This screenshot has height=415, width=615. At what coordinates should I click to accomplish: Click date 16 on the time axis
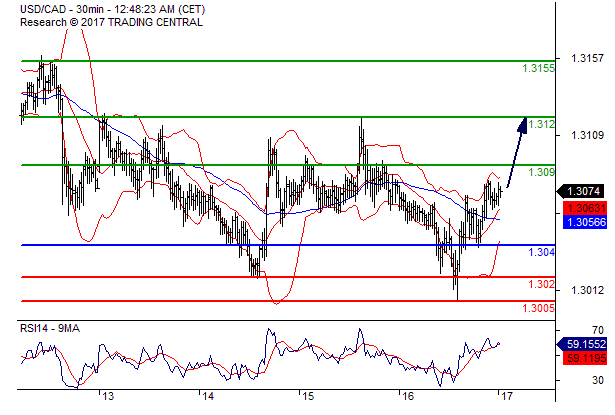coord(408,397)
